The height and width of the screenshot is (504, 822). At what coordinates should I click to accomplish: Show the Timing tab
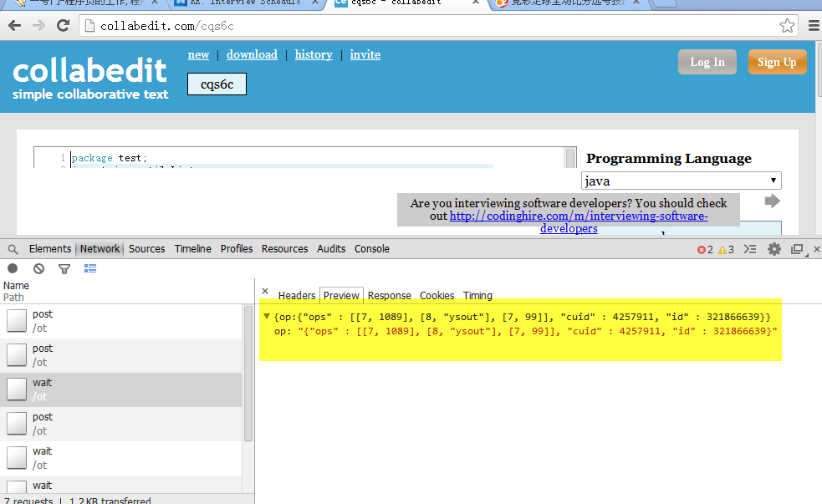click(x=477, y=296)
